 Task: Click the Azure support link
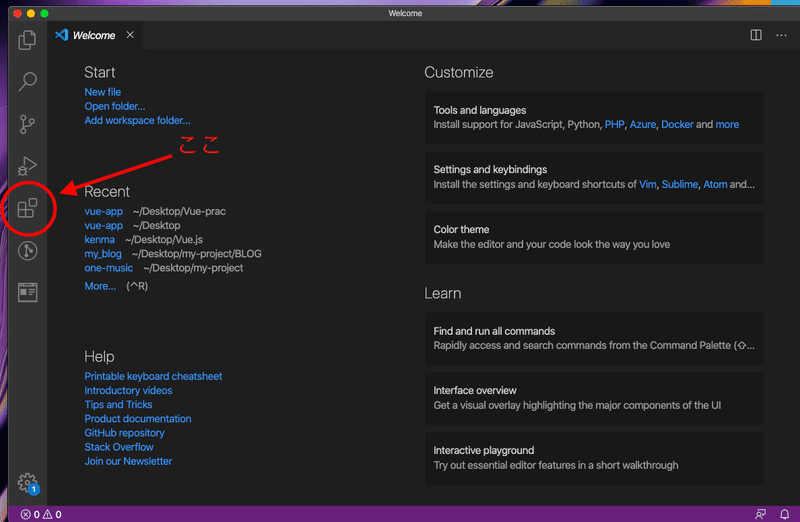[643, 125]
